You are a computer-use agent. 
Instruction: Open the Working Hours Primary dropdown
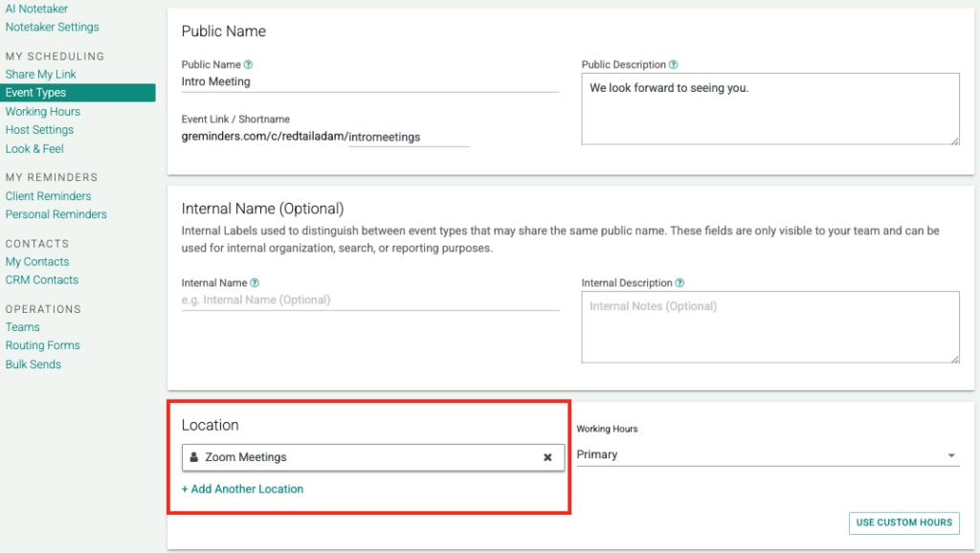click(x=767, y=454)
